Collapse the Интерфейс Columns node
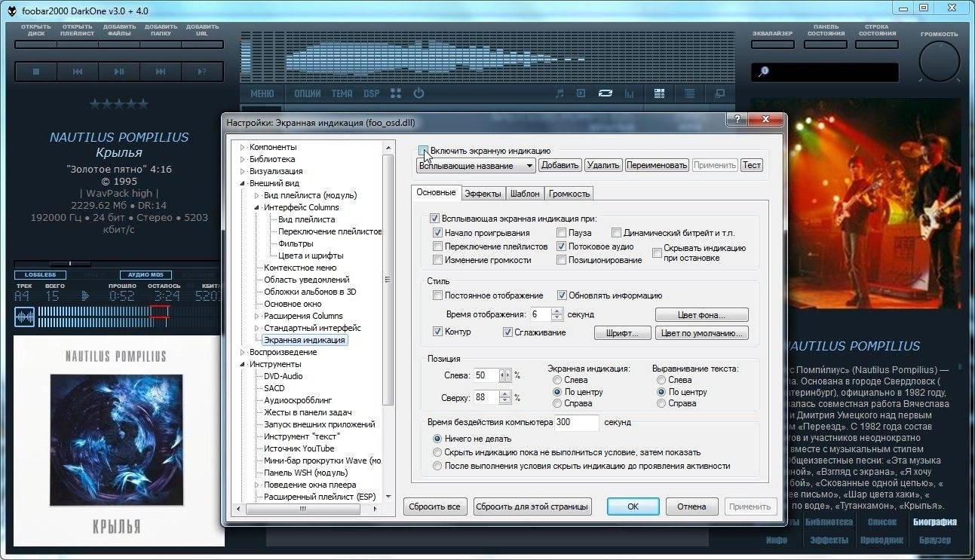 (257, 207)
